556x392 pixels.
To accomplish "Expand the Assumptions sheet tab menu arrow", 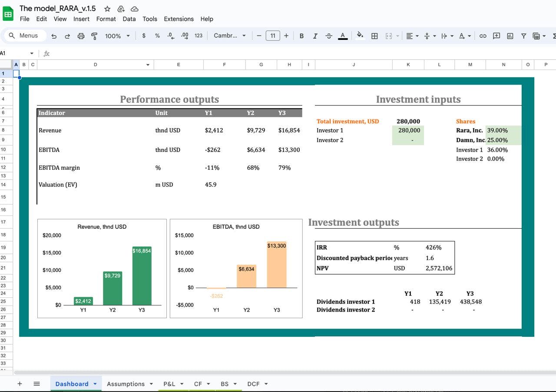I will coord(151,384).
